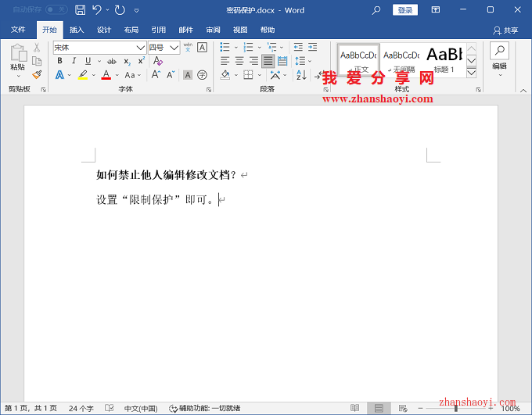Switch to the 审阅 Review tab
Image resolution: width=532 pixels, height=415 pixels.
(x=213, y=30)
